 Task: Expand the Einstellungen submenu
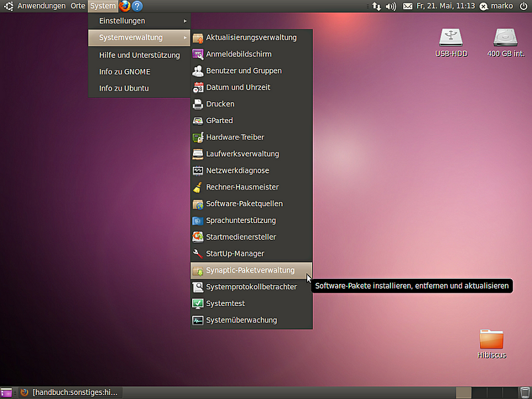pyautogui.click(x=139, y=21)
